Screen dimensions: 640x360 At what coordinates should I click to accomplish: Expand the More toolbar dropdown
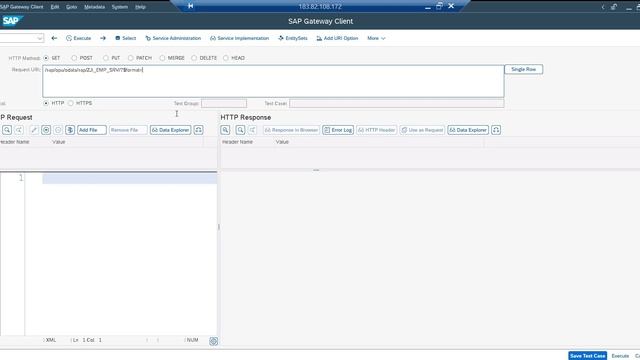376,38
